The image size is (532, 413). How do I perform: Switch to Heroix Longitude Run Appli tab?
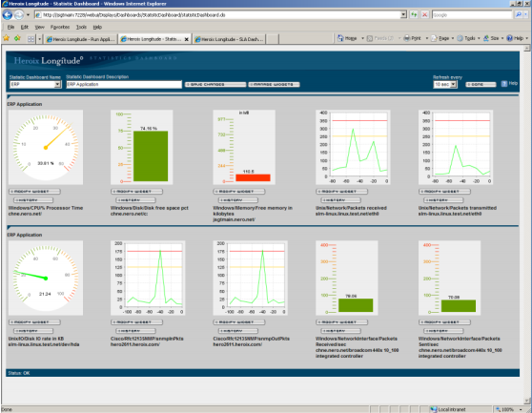click(80, 39)
